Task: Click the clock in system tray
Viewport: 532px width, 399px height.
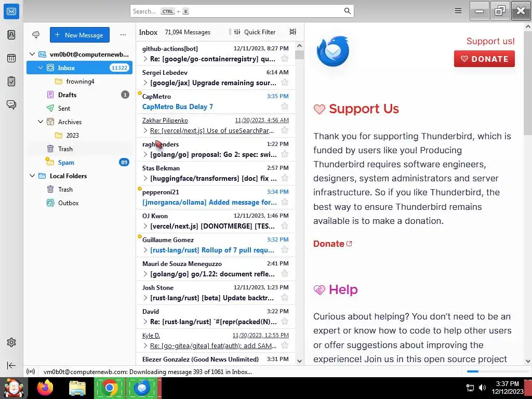Action: [x=507, y=388]
